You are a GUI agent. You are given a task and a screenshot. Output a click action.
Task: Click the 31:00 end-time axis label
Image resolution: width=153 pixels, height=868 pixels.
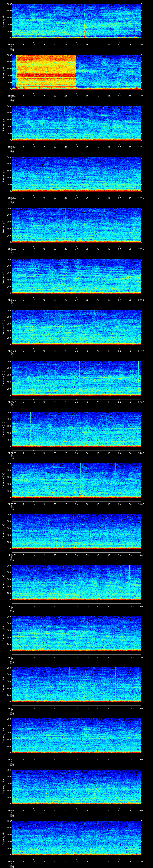tap(141, 861)
